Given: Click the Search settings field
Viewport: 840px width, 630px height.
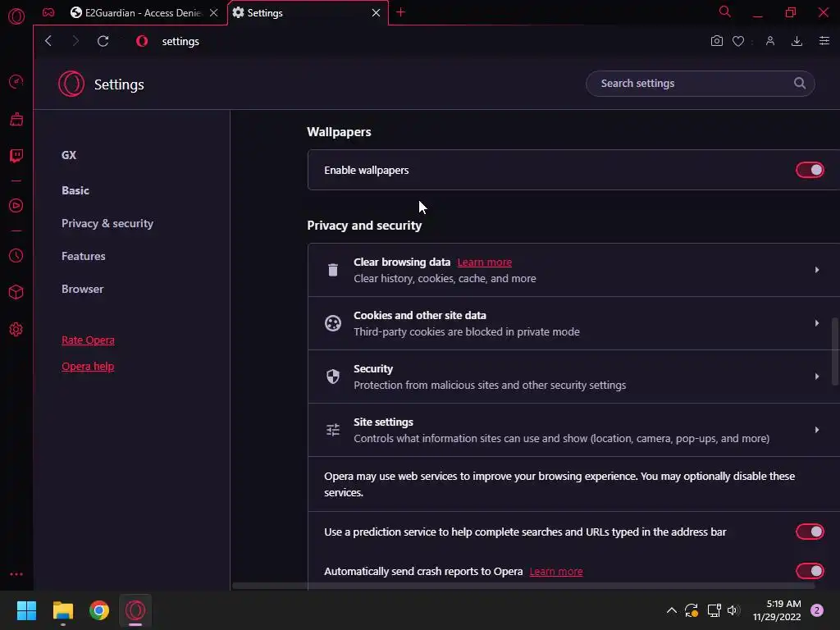Looking at the screenshot, I should 701,84.
